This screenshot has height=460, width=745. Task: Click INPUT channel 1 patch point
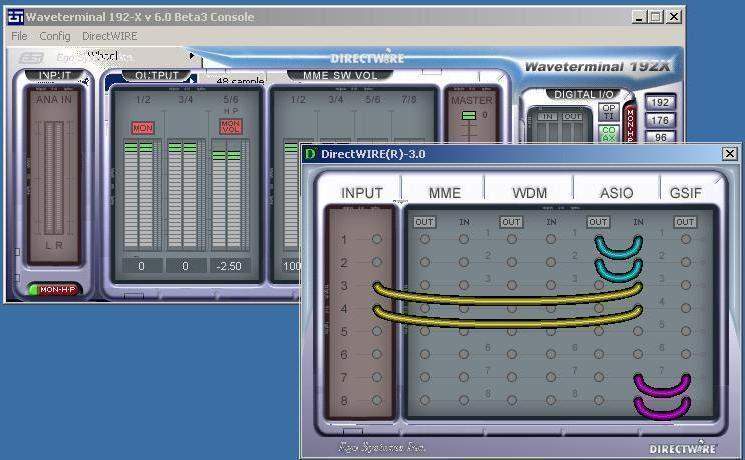pyautogui.click(x=376, y=240)
